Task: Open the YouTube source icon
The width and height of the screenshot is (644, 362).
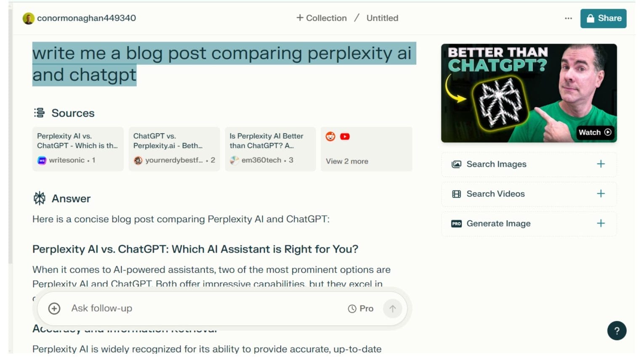Action: coord(345,136)
